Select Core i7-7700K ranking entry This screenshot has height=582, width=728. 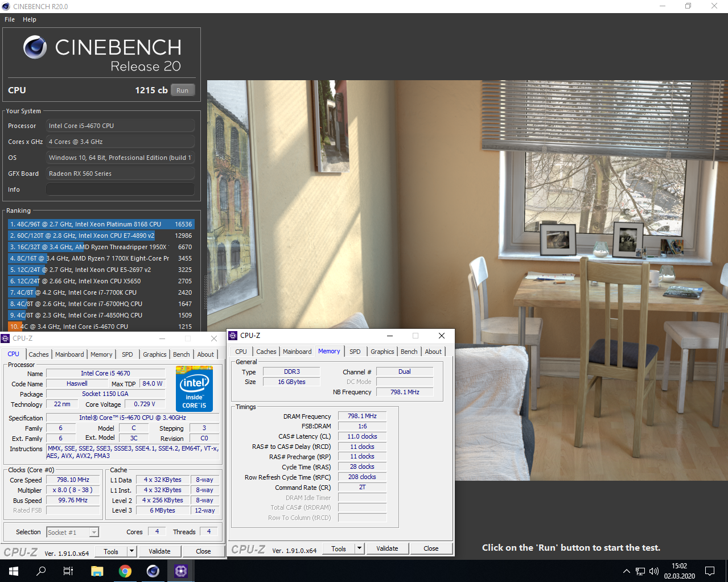(101, 292)
